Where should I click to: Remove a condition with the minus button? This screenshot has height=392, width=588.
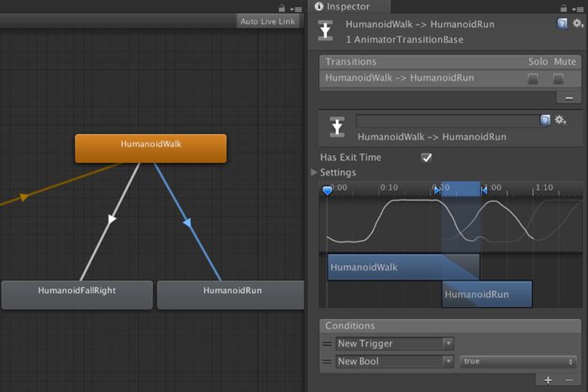pos(569,380)
